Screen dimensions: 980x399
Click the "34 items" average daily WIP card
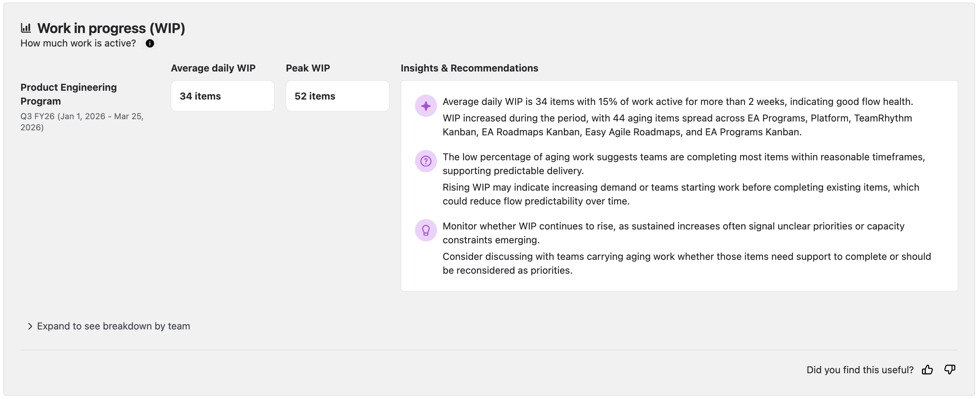click(x=222, y=96)
